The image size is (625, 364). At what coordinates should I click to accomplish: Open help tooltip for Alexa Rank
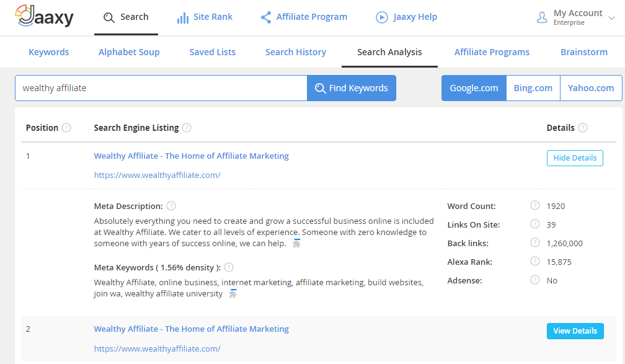click(535, 261)
